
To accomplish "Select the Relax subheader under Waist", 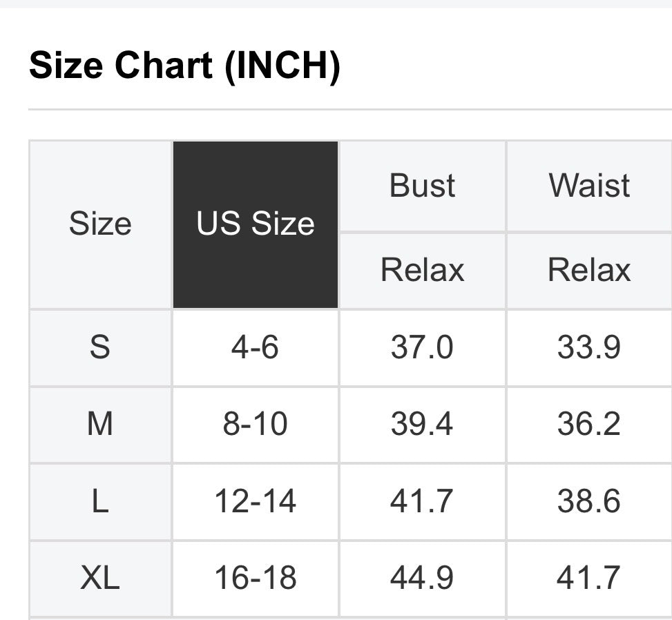I will point(589,270).
